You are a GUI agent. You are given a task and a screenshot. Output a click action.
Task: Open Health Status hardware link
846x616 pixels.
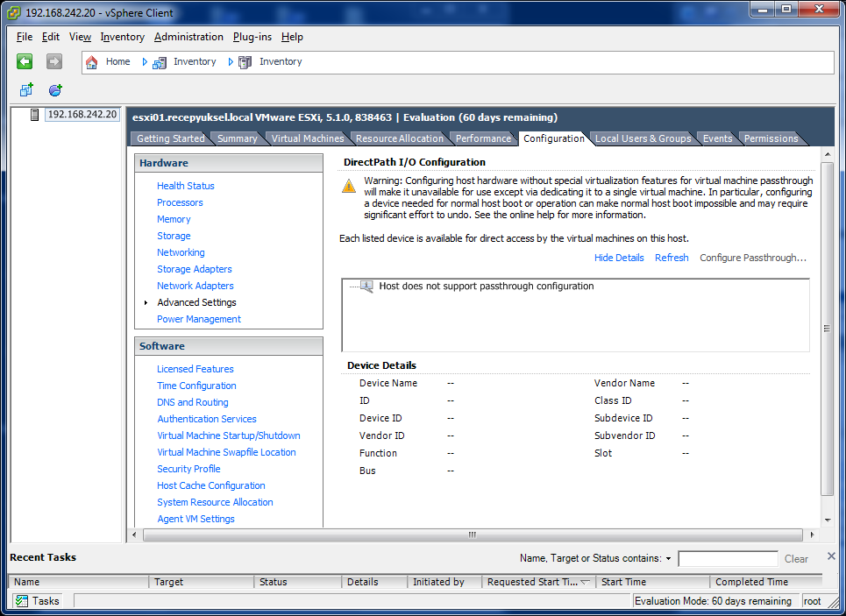(186, 186)
